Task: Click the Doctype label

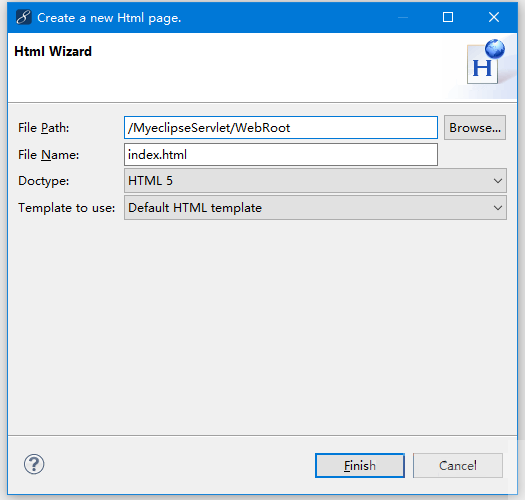Action: coord(44,181)
